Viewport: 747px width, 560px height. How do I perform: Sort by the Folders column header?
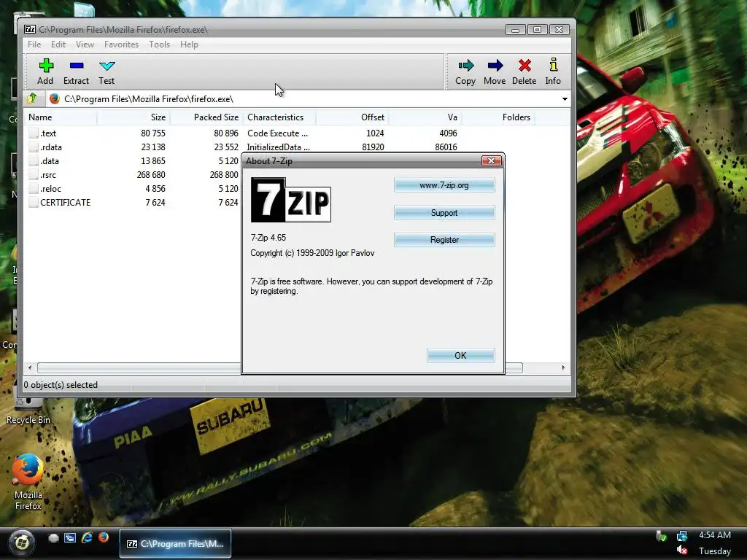498,117
